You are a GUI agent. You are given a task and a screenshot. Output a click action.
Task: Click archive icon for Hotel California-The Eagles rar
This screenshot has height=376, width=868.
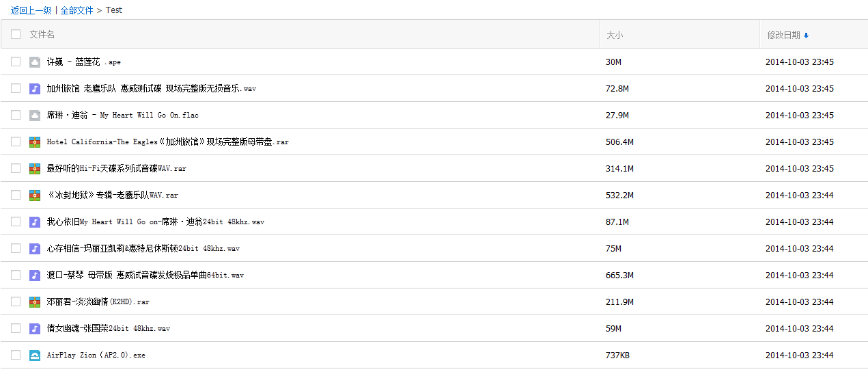click(35, 142)
